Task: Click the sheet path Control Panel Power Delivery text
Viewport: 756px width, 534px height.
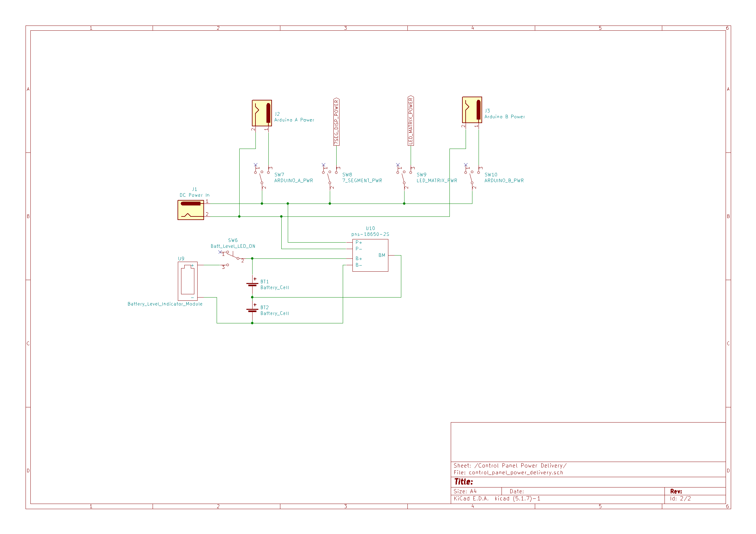Action: pyautogui.click(x=510, y=465)
